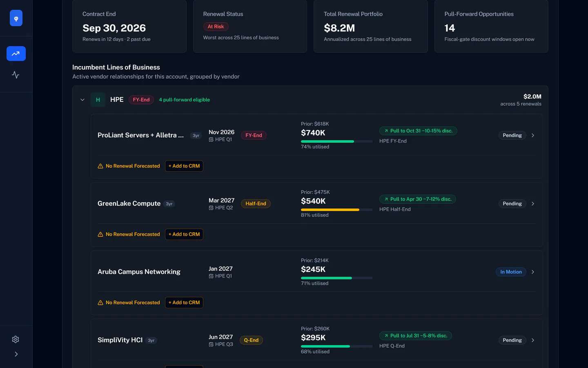The width and height of the screenshot is (588, 368).
Task: Click ProLiant No Renewal Forecasted warning
Action: click(x=133, y=166)
